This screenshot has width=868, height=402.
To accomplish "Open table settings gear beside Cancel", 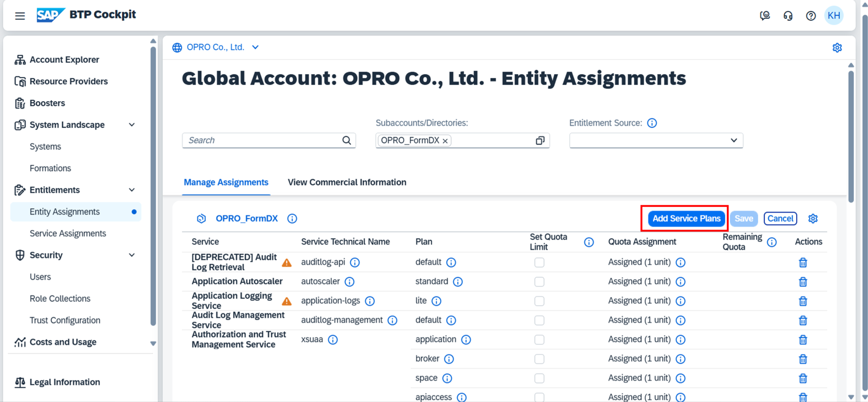I will (x=813, y=219).
